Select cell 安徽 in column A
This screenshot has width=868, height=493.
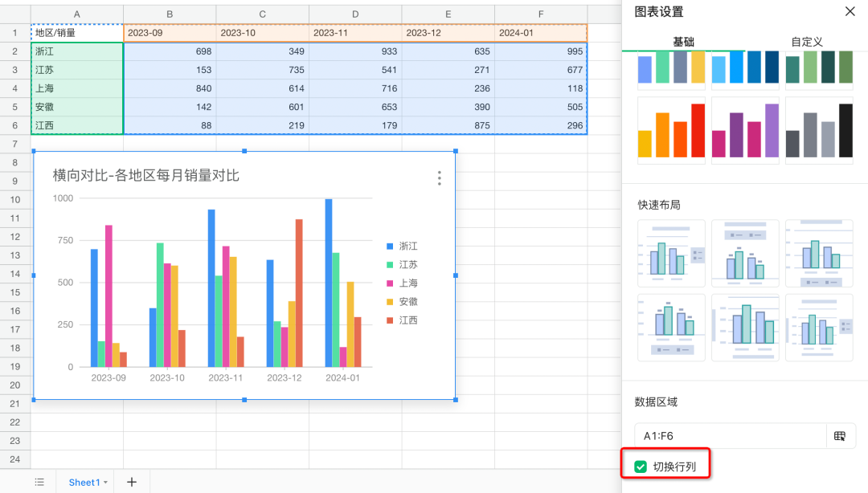[77, 107]
